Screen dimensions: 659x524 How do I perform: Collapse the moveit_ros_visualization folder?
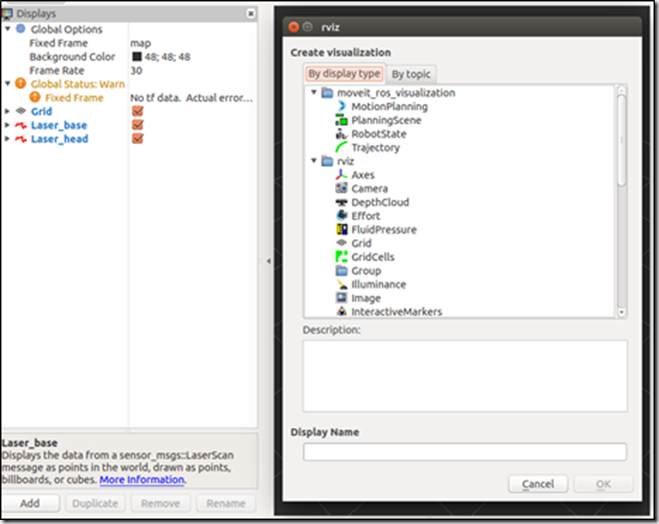314,92
